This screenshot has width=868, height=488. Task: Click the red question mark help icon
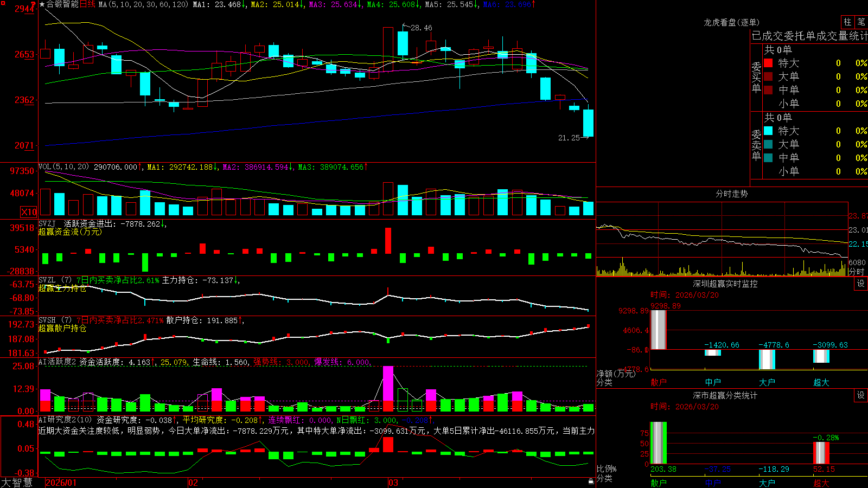33,5
